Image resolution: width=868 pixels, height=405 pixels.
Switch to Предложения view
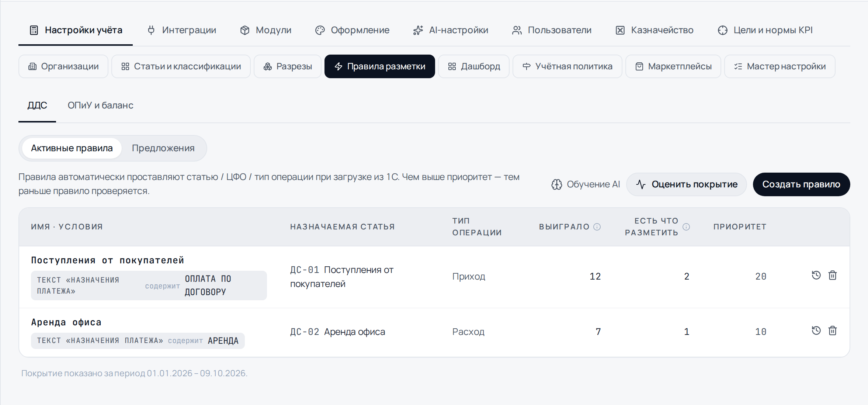tap(163, 148)
